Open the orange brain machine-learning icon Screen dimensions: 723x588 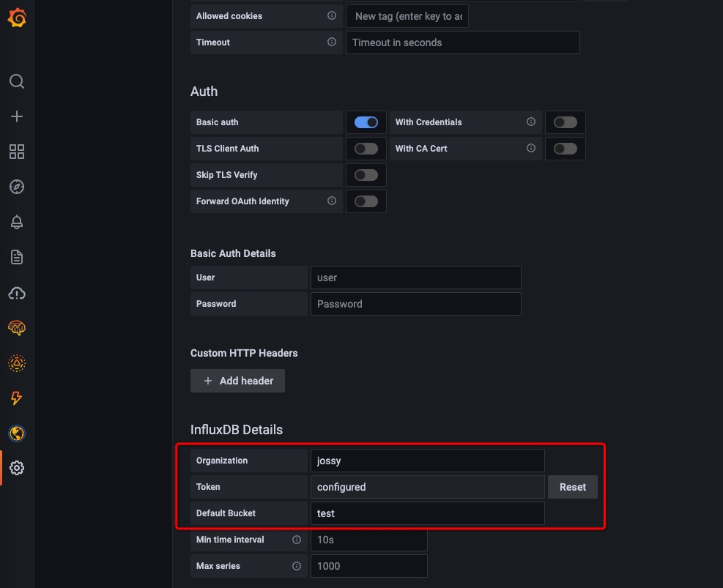[17, 327]
